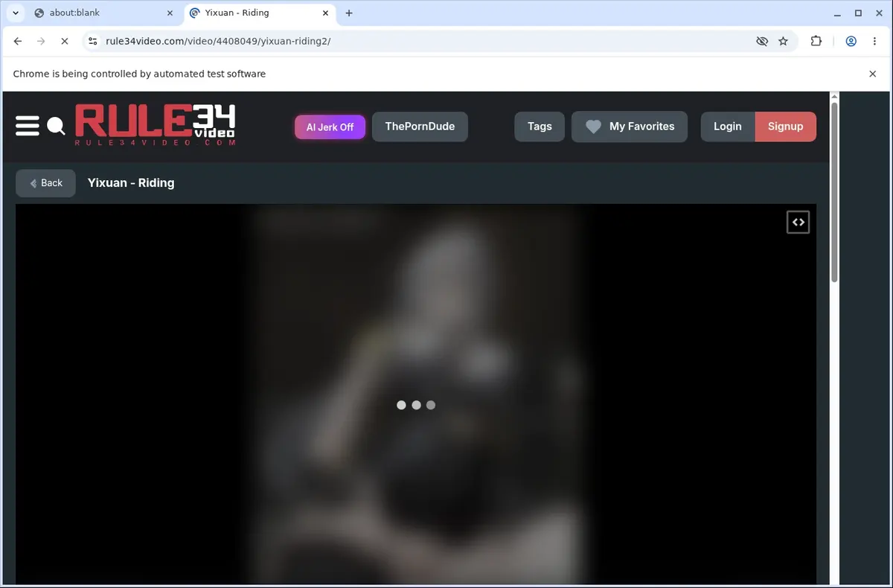The image size is (893, 588).
Task: Go back with the browser back arrow
Action: pos(18,42)
